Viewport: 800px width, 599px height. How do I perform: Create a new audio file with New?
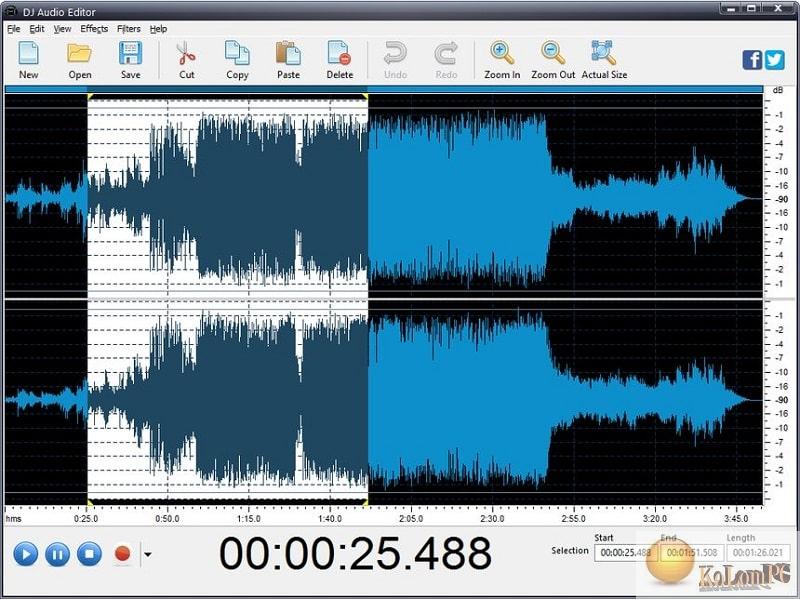[29, 60]
